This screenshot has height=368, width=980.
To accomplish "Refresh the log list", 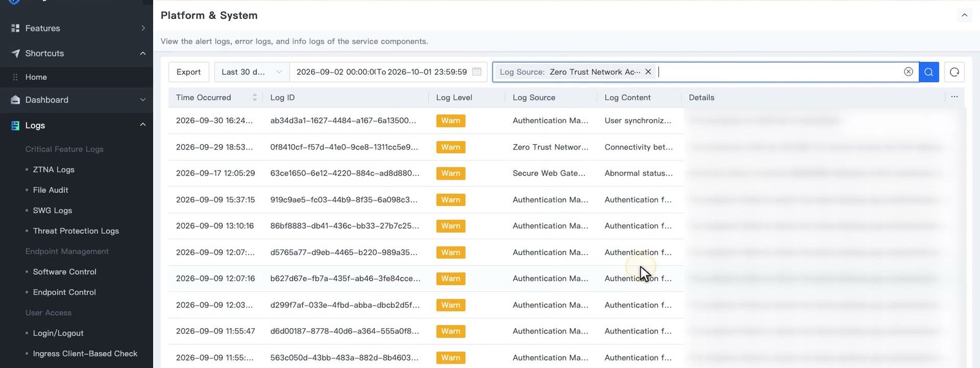I will pos(954,72).
